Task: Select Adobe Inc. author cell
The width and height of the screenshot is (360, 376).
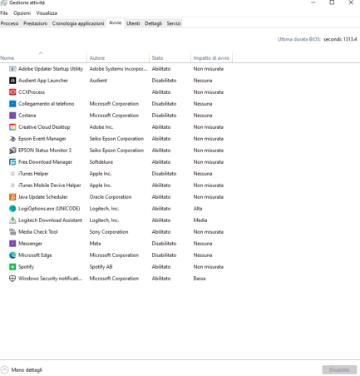Action: 101,127
